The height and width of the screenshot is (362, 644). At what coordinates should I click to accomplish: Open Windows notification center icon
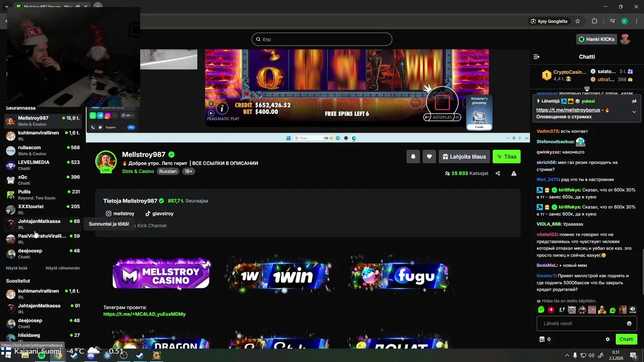coord(633,355)
